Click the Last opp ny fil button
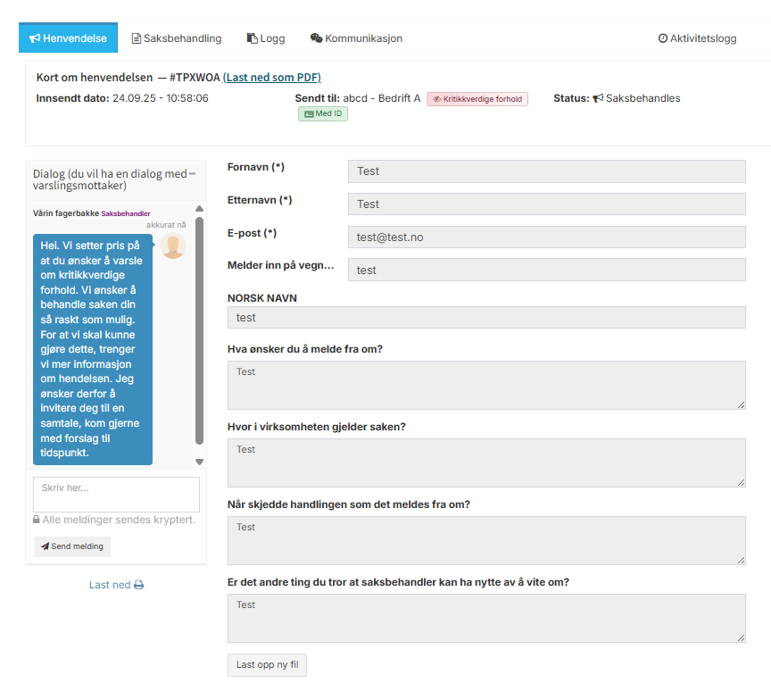This screenshot has height=700, width=771. click(x=267, y=665)
